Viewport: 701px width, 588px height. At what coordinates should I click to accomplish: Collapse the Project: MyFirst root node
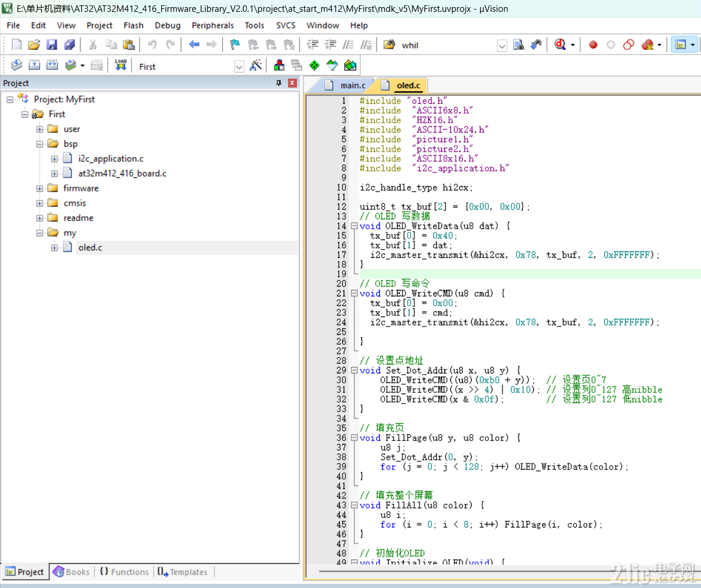coord(10,99)
